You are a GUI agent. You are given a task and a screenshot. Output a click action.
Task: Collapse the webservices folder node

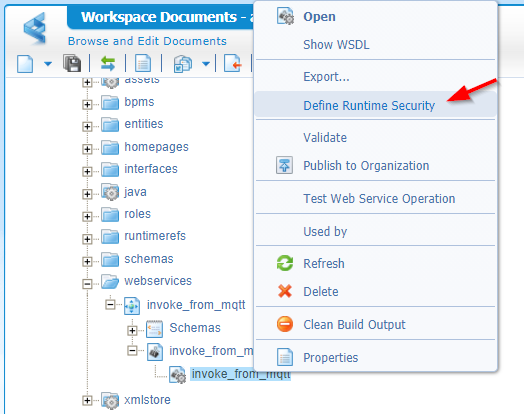click(x=87, y=284)
